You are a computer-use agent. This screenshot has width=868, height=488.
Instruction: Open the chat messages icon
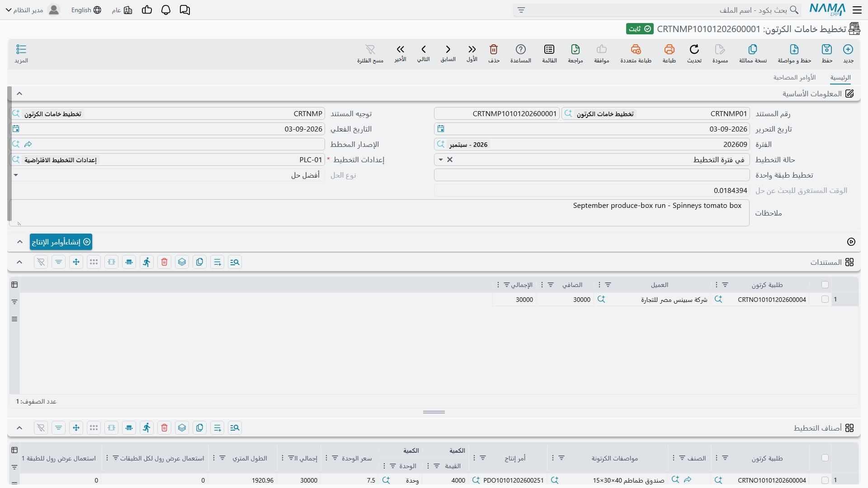[x=184, y=10]
